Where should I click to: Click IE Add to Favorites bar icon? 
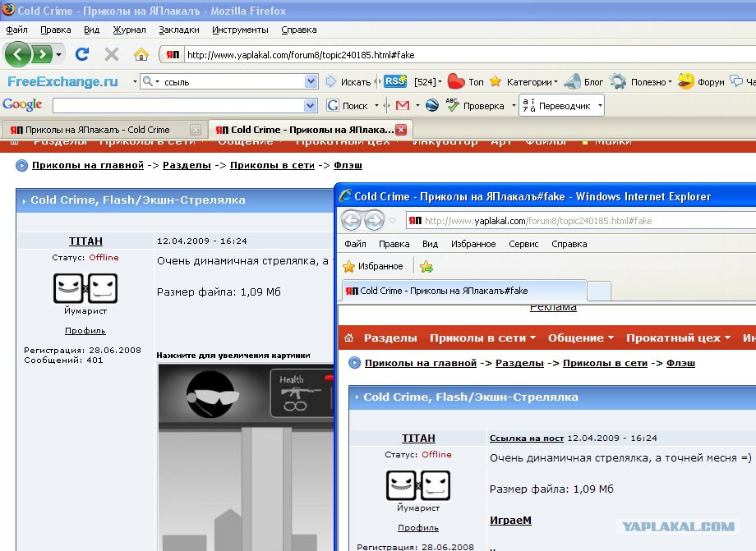point(426,266)
